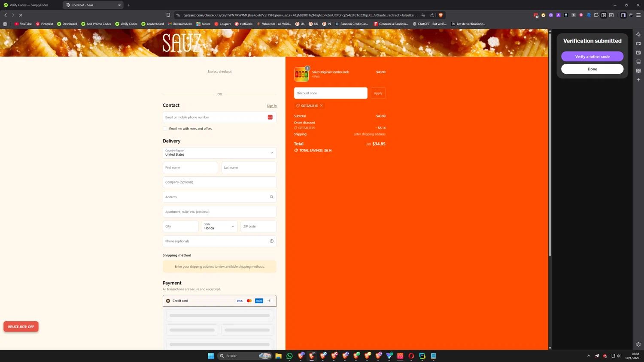Click the Company (optional) field
Image resolution: width=644 pixels, height=362 pixels.
[219, 182]
